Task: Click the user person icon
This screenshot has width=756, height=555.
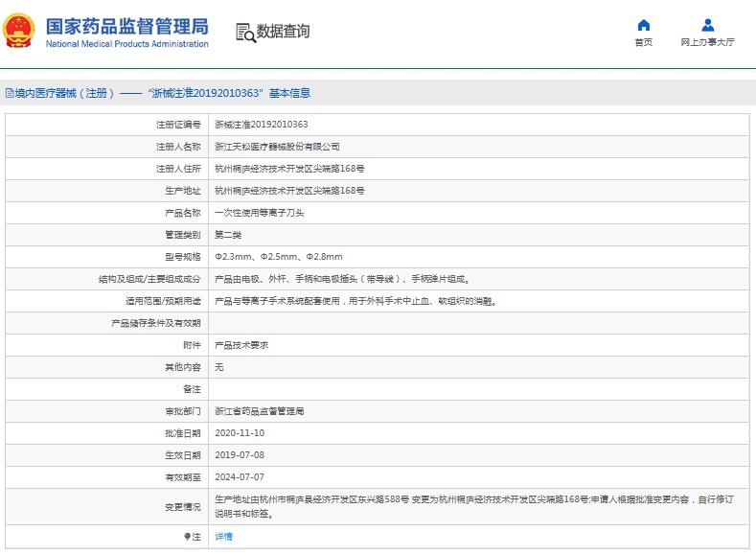Action: 707,25
